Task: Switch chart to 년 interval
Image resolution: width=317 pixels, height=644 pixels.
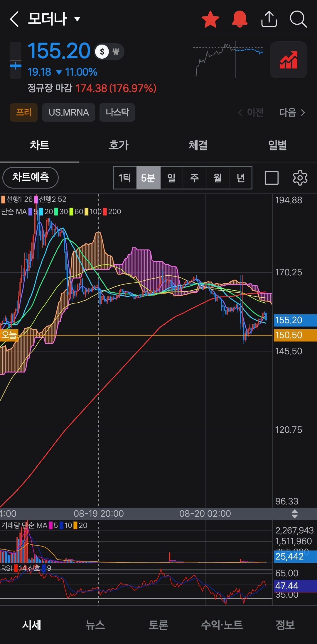Action: pyautogui.click(x=240, y=178)
